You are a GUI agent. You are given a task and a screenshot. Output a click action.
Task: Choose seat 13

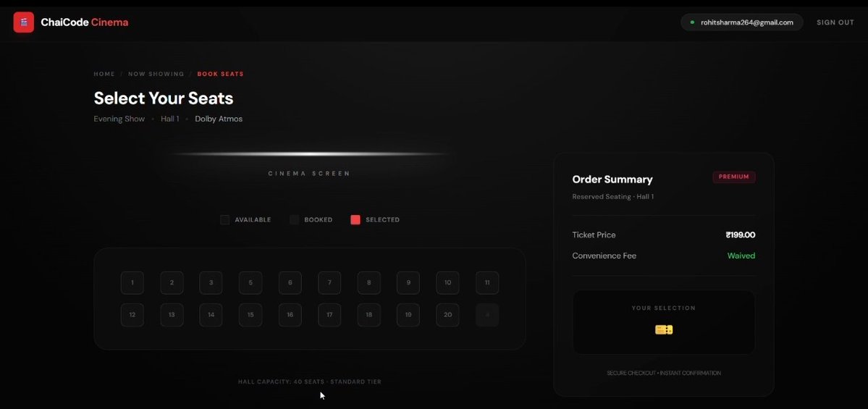[x=172, y=315]
